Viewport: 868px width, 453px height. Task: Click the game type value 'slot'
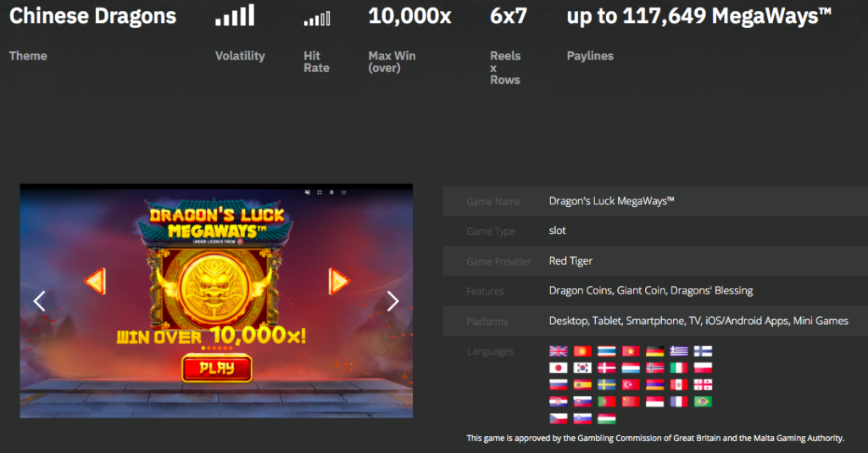557,231
